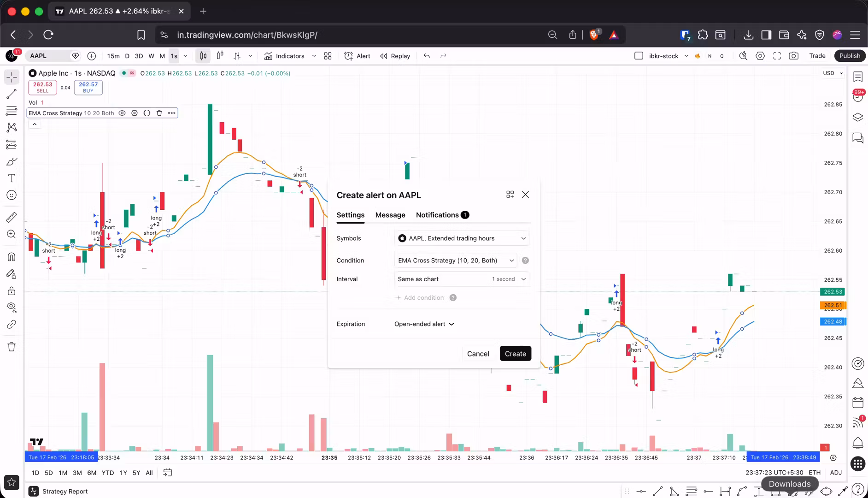This screenshot has width=868, height=498.
Task: Open the Fibonacci retracement tools
Action: click(x=12, y=111)
